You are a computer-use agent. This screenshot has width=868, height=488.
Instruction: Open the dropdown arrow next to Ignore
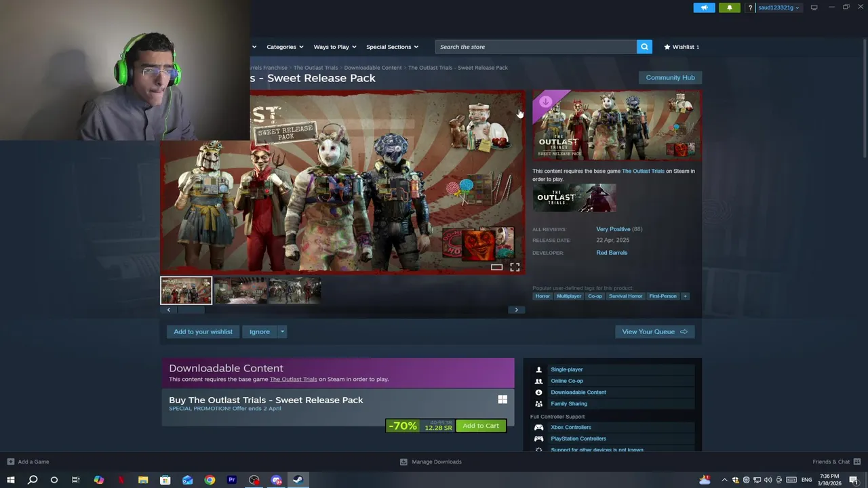tap(282, 331)
